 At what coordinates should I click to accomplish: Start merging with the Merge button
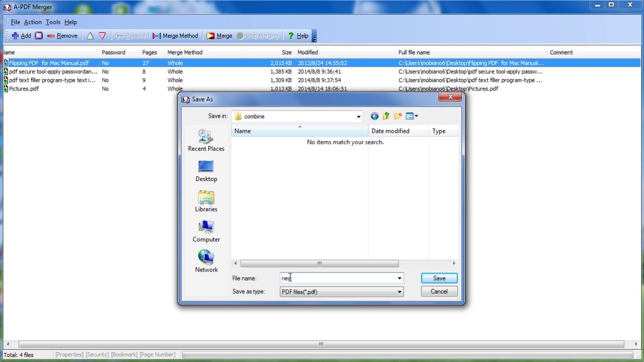click(219, 36)
